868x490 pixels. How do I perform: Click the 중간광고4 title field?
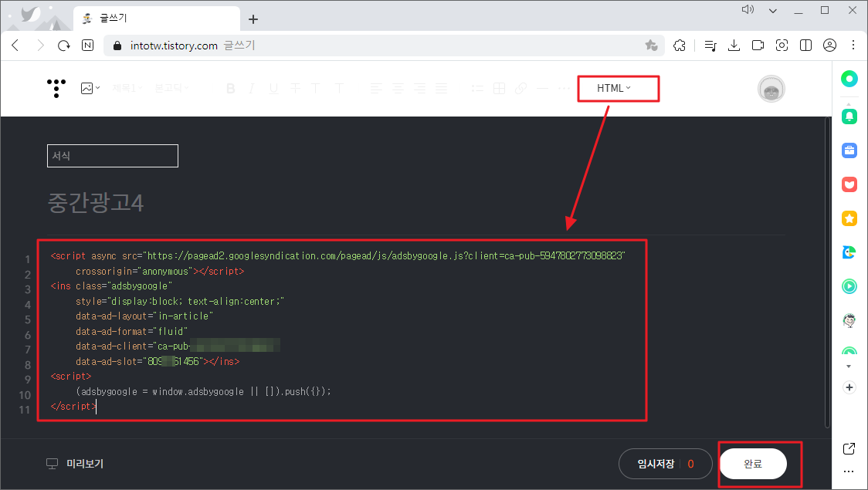95,202
